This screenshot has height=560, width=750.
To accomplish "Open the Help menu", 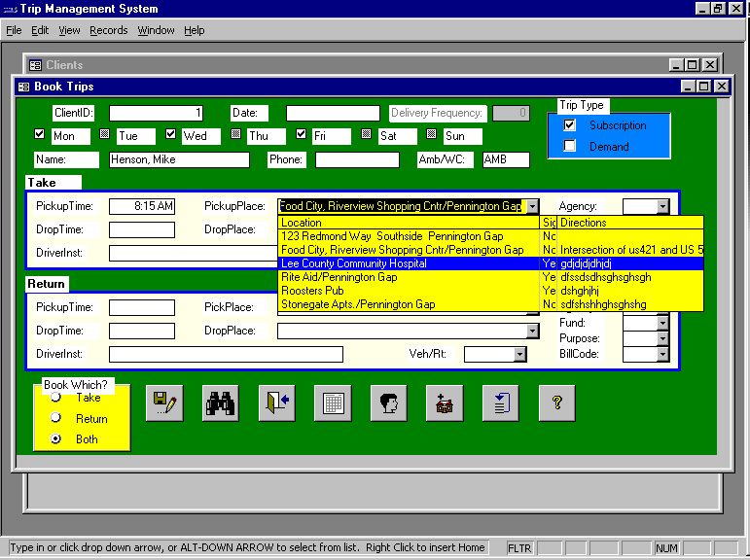I will click(195, 30).
